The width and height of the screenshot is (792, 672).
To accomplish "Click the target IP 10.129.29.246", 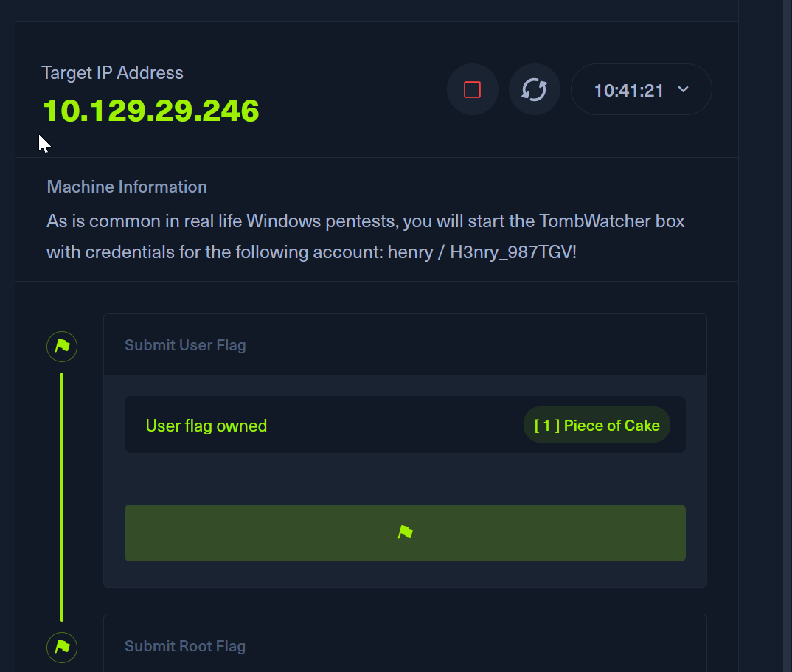I will (x=151, y=111).
